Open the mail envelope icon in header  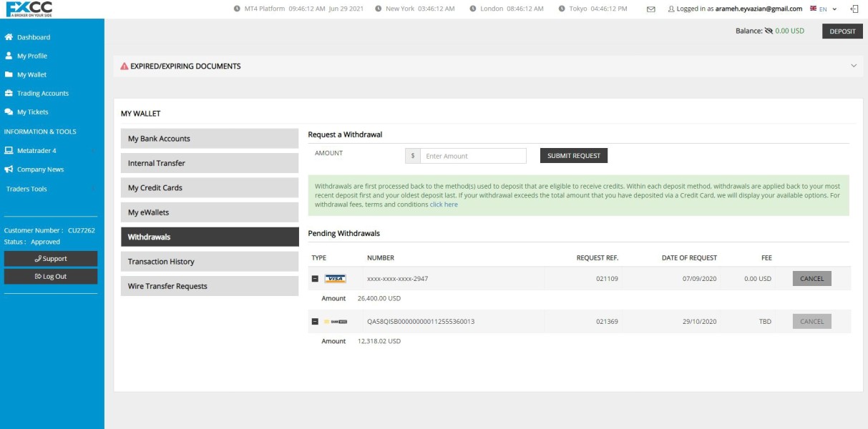[650, 9]
